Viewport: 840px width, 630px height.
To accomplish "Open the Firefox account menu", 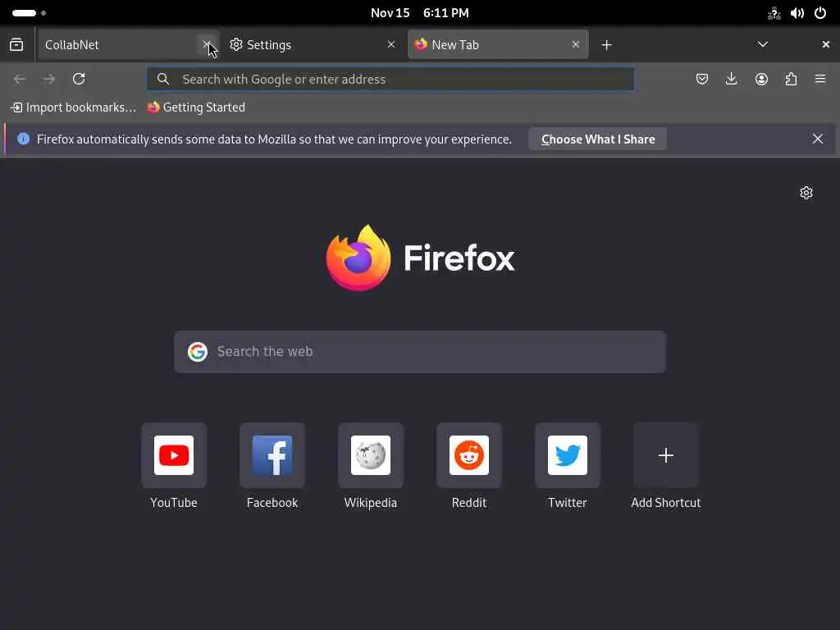I will [761, 80].
